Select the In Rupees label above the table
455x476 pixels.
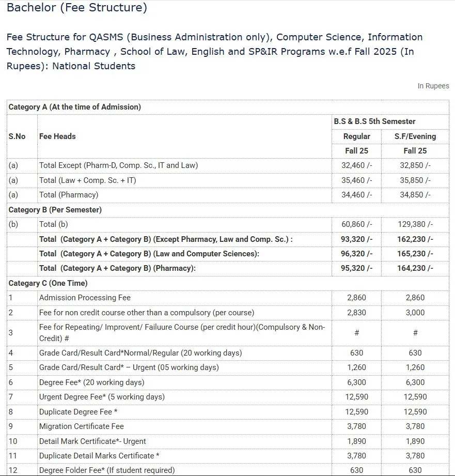coord(433,86)
